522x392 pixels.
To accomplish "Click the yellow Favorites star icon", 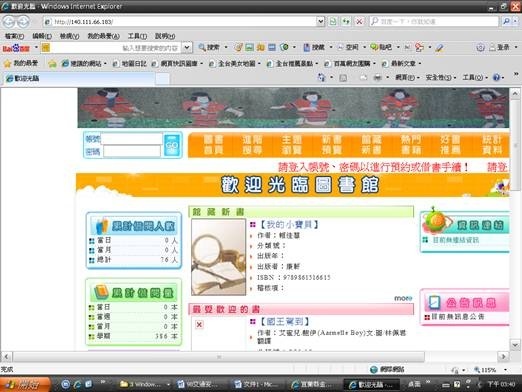I will point(7,63).
